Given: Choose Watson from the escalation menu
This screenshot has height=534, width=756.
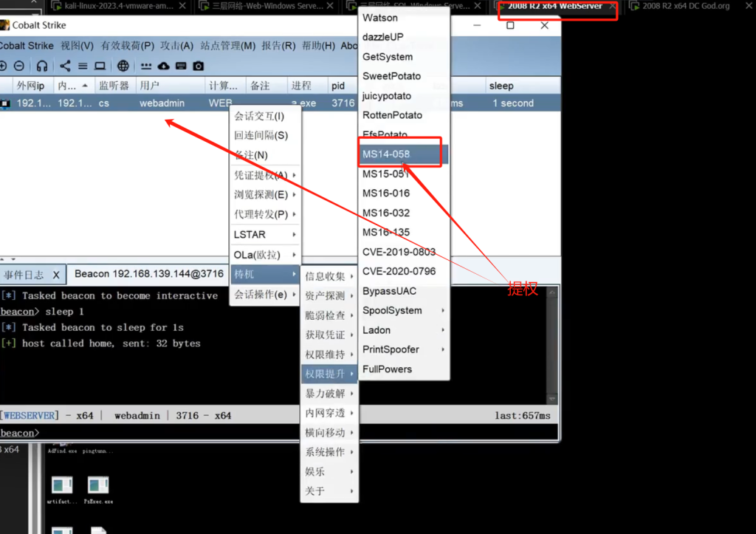Looking at the screenshot, I should tap(403, 18).
